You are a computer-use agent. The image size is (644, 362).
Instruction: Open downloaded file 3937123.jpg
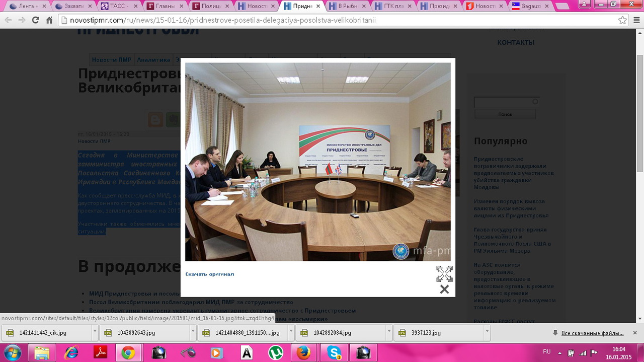[438, 333]
